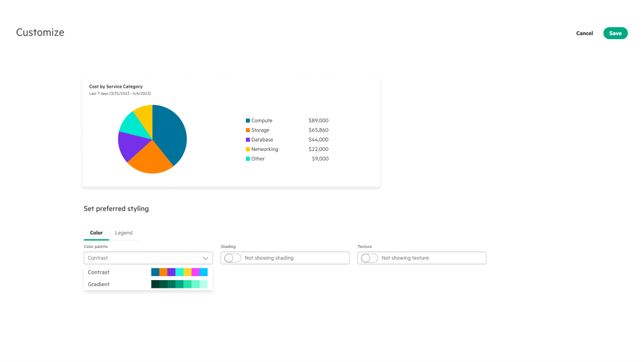Viewport: 644px width, 362px height.
Task: Toggle the Texture switch on
Action: (369, 258)
